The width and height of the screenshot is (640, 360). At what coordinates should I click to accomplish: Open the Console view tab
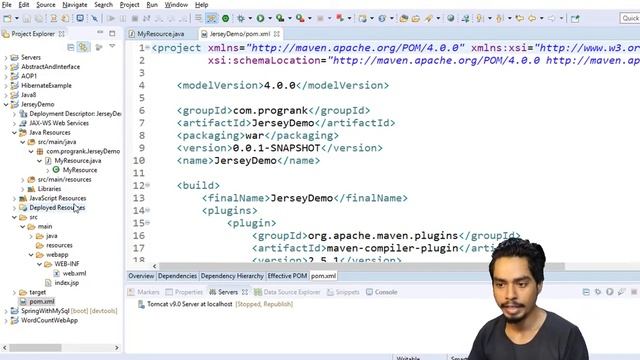click(382, 292)
